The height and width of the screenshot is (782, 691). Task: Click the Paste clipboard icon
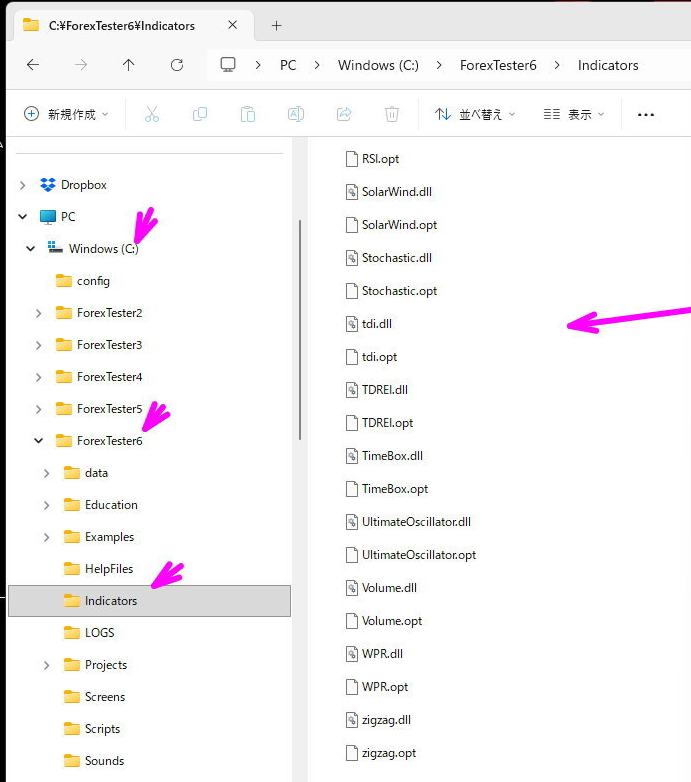click(248, 115)
